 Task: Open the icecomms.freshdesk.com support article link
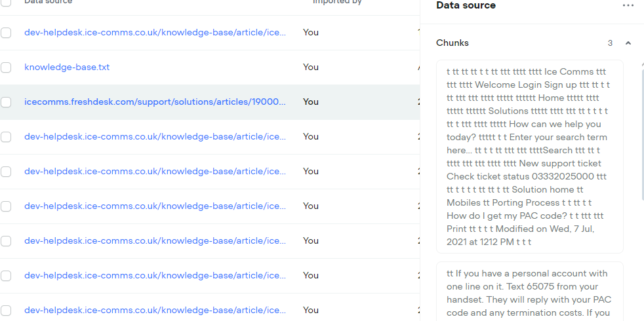[155, 102]
